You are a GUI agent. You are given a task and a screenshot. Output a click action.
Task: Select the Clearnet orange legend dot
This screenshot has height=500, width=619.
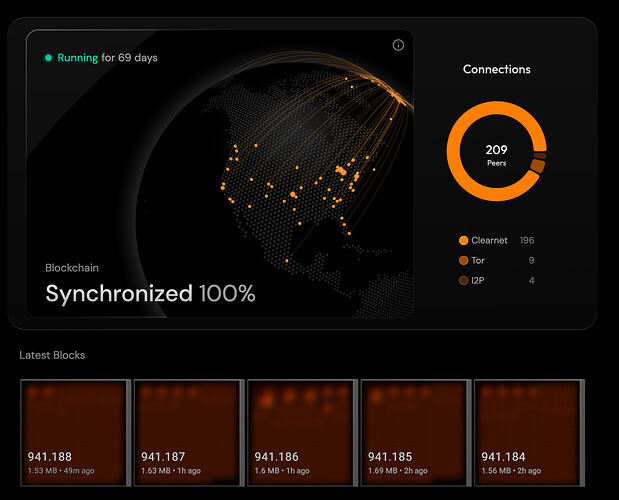(463, 240)
